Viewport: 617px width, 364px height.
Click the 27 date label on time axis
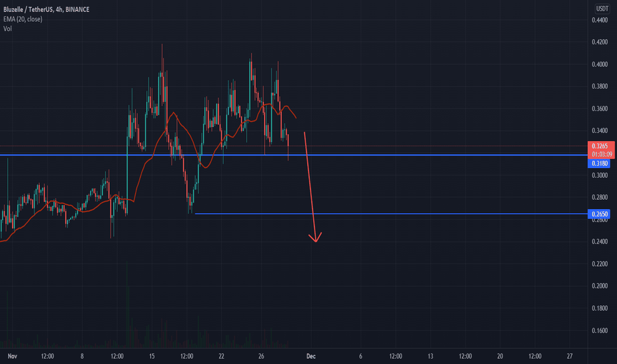tap(570, 356)
